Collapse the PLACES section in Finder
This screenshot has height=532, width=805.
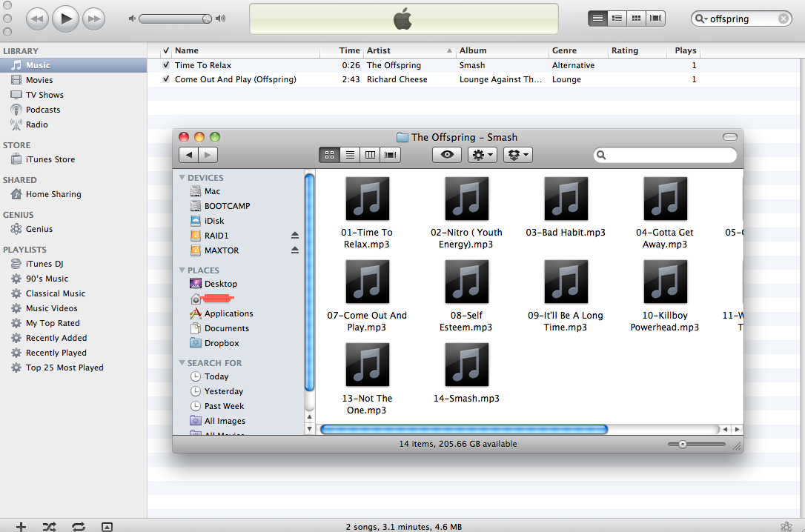point(182,270)
